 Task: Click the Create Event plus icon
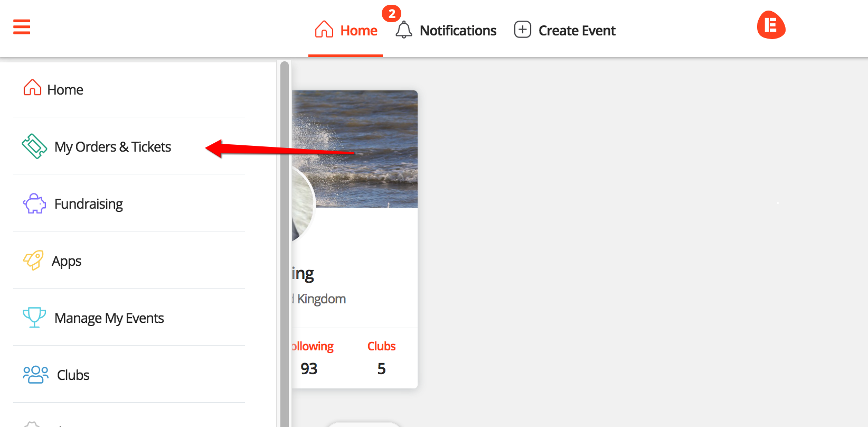point(522,30)
